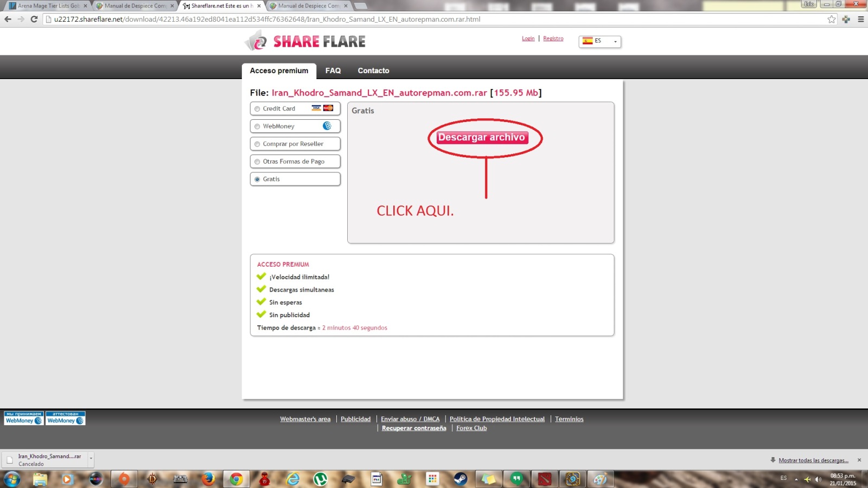Open Origin from the taskbar

click(124, 479)
